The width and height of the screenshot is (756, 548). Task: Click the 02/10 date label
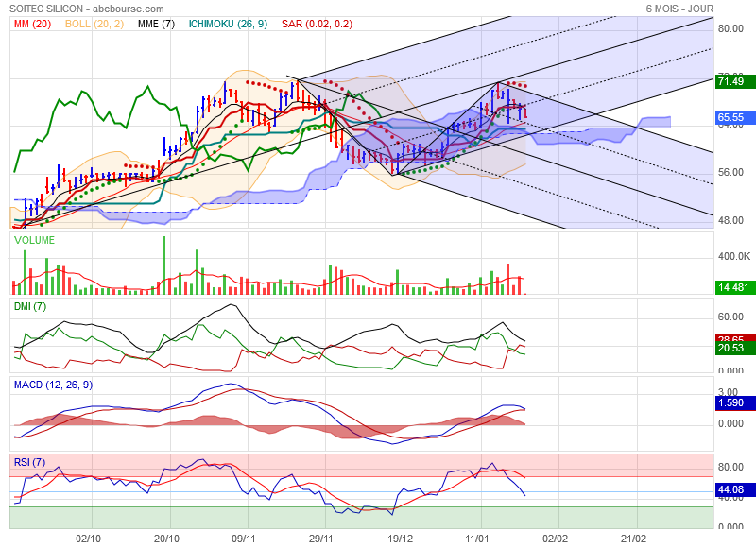89,539
